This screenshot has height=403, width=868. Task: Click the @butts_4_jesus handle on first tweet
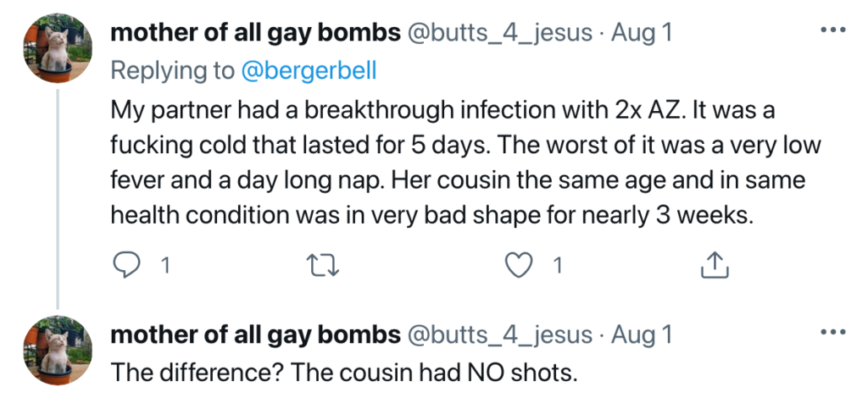coord(500,33)
